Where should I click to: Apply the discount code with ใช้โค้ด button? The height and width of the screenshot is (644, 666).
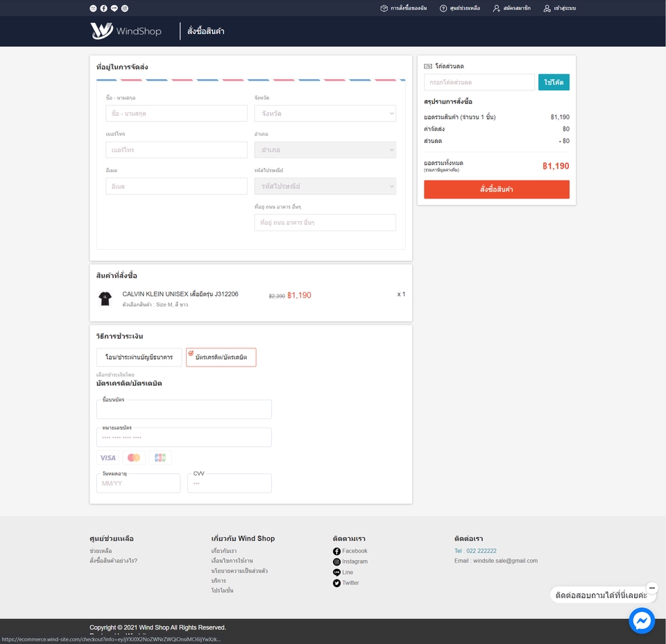(x=554, y=82)
